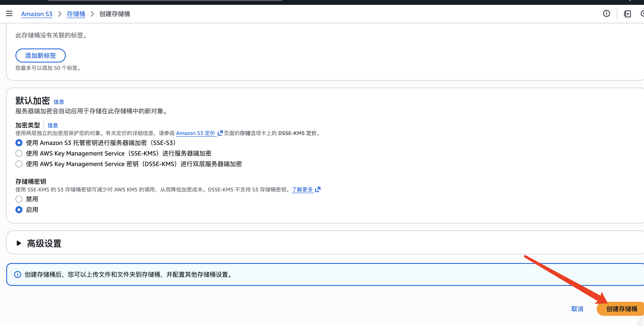This screenshot has width=644, height=326.
Task: Select SSE-KMS encryption radio option
Action: 19,153
